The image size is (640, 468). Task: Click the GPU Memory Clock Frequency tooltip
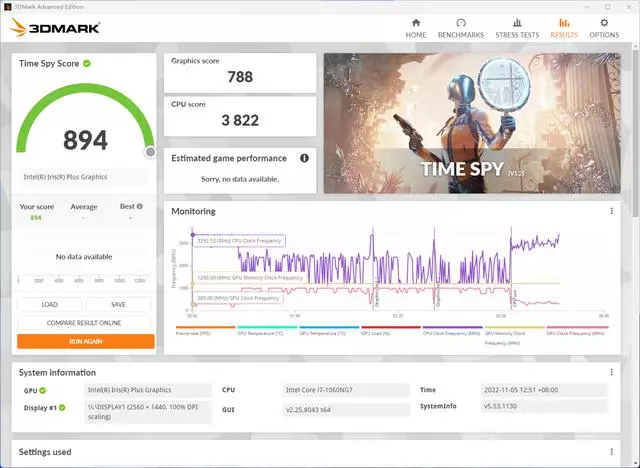coord(250,277)
